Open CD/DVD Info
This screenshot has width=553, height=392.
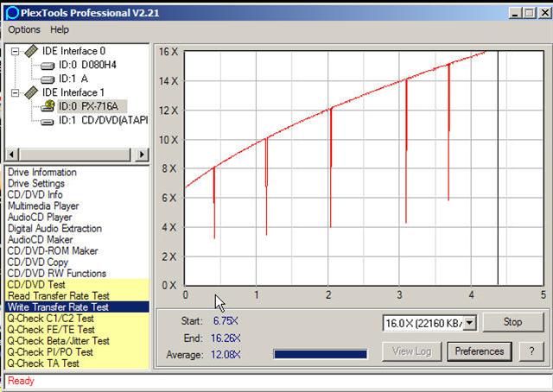tap(35, 195)
